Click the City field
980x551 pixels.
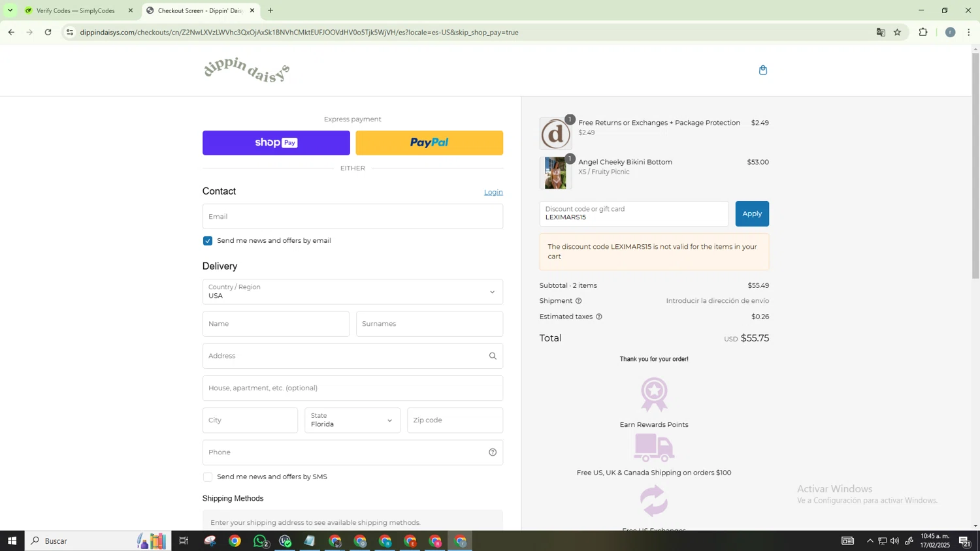tap(250, 420)
